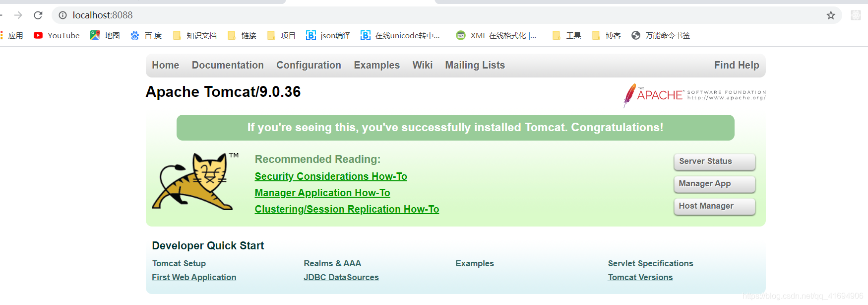Click the site info icon in address bar

point(63,15)
